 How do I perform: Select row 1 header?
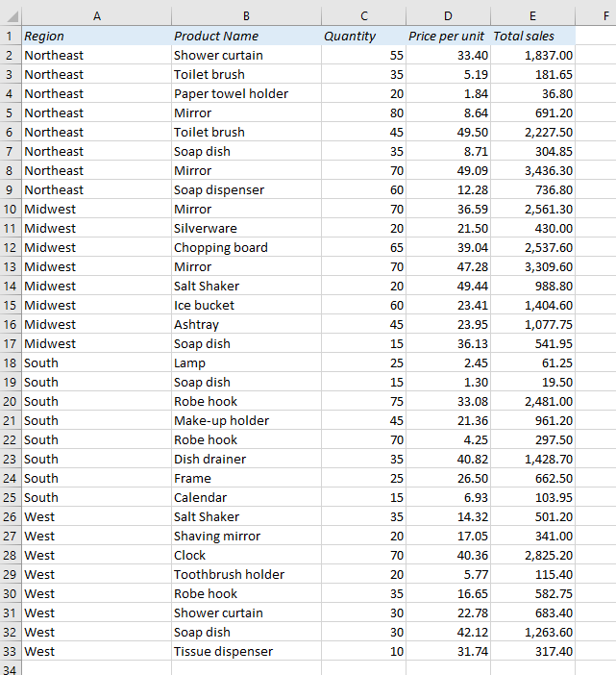pyautogui.click(x=11, y=36)
